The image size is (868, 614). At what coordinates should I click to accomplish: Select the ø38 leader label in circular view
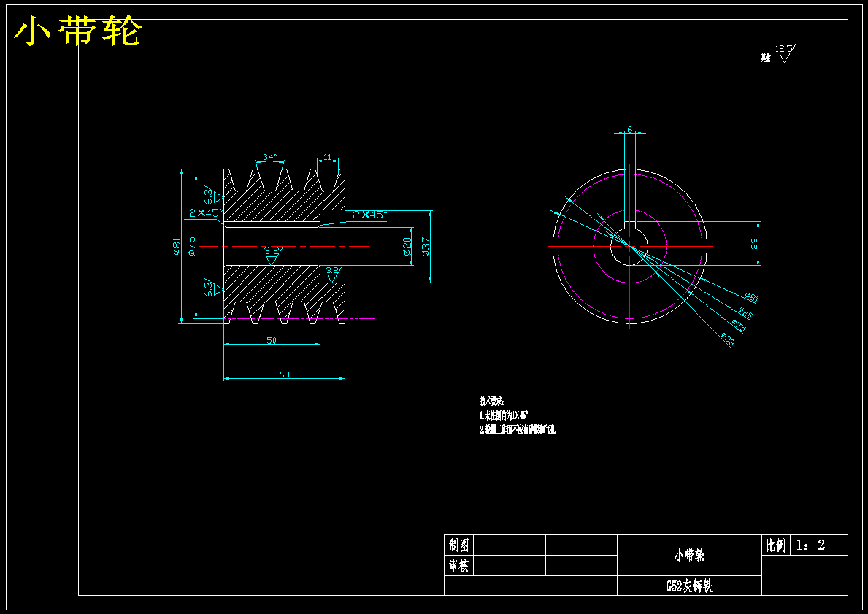coord(727,339)
